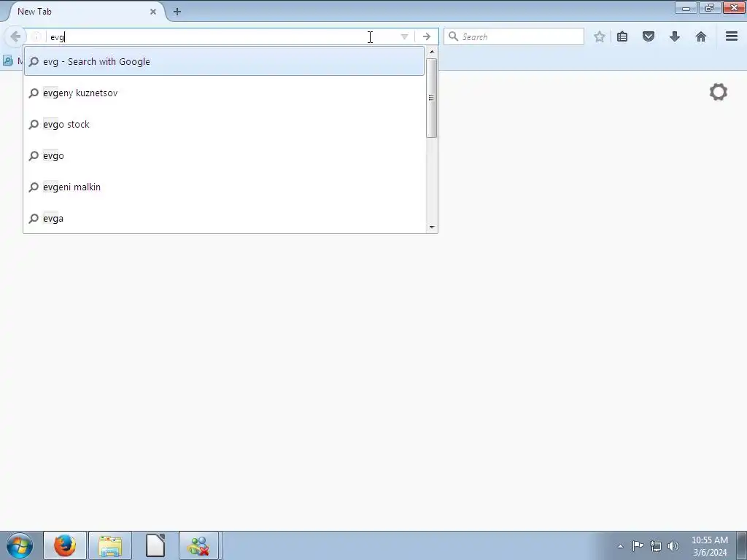Show hidden tray icons arrow
Screen dimensions: 747x560
(620, 546)
